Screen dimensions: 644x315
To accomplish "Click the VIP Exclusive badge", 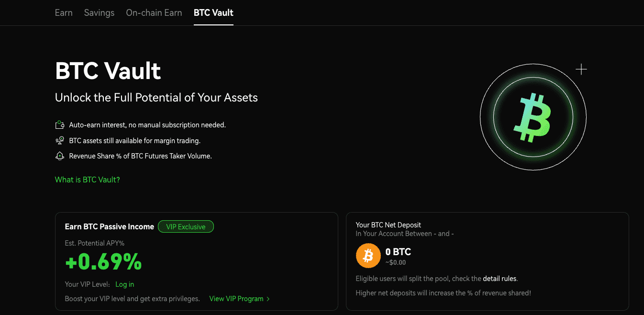I will pyautogui.click(x=186, y=226).
